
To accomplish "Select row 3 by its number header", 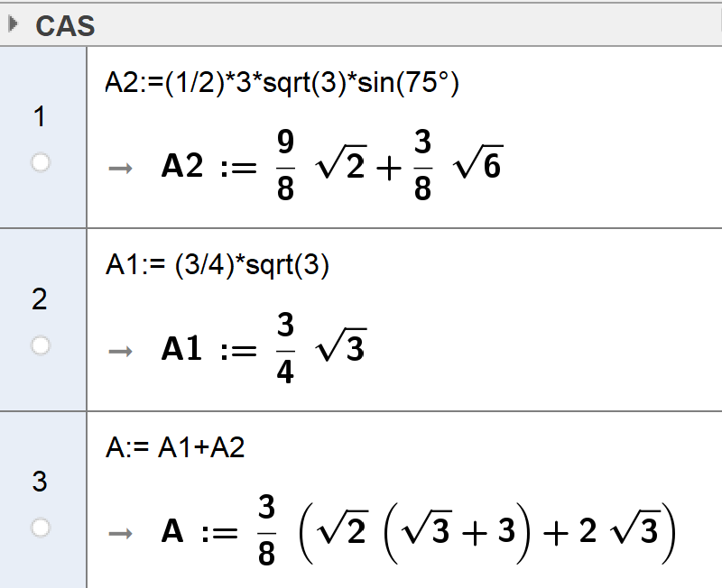I will 39,482.
